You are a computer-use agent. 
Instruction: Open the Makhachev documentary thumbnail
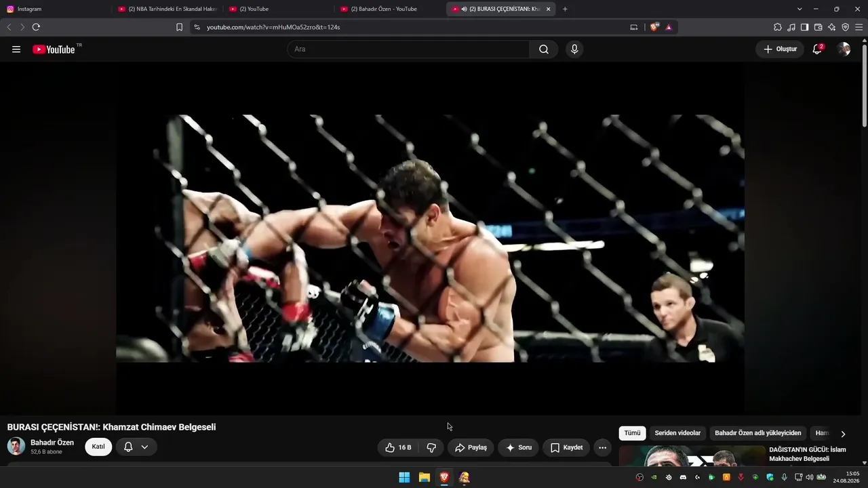point(692,455)
